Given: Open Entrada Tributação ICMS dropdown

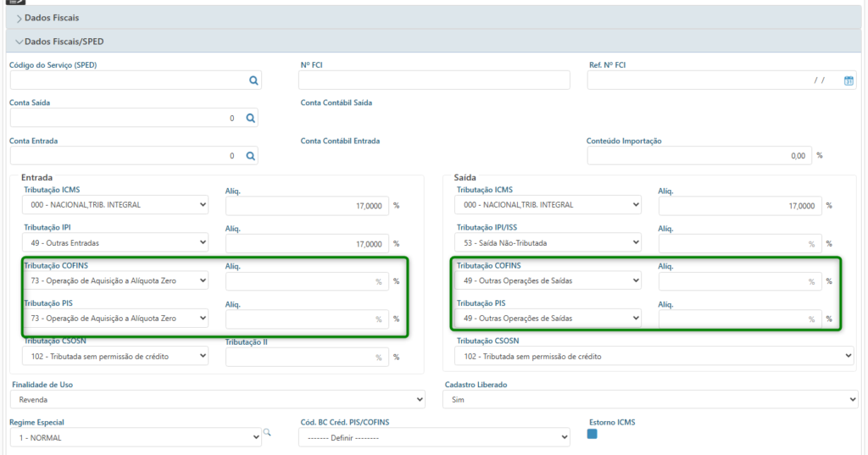Looking at the screenshot, I should (x=115, y=205).
